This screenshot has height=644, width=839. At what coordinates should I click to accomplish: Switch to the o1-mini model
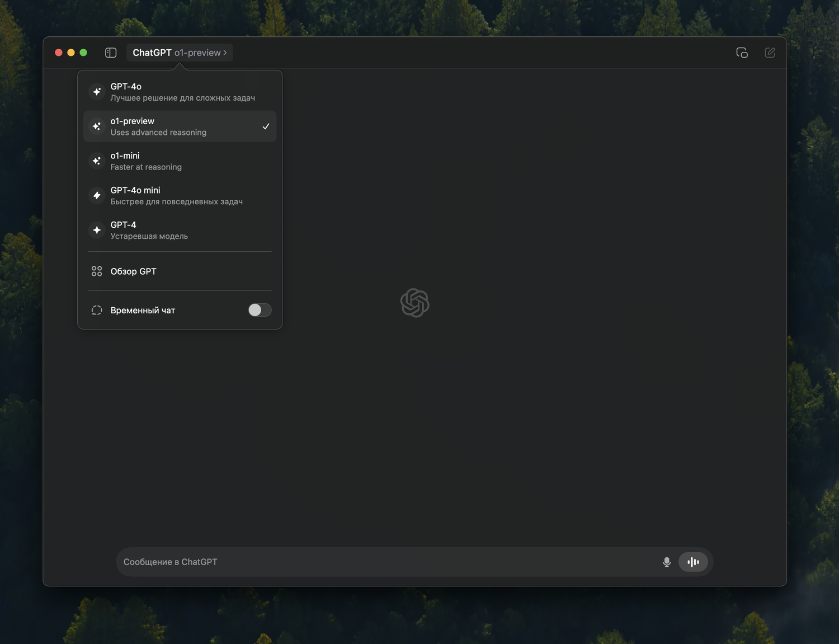coord(180,161)
